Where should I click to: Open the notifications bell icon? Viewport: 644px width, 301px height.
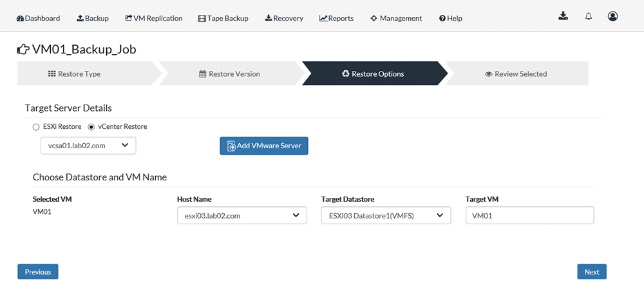(589, 17)
